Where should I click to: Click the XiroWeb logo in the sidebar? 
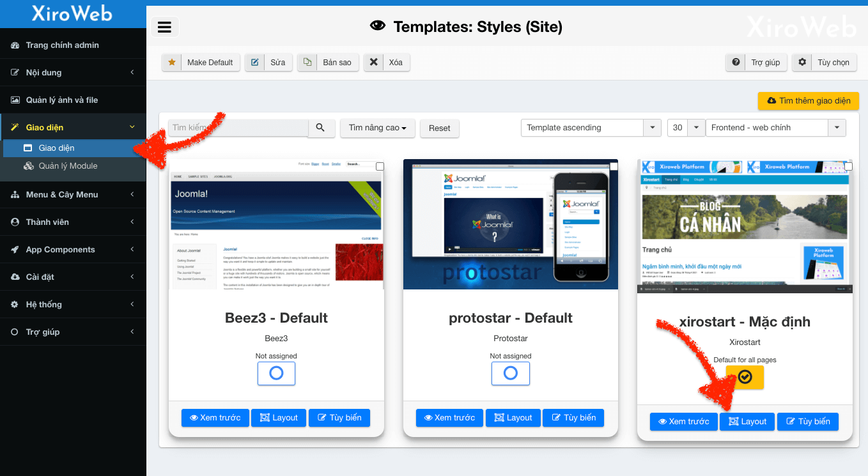coord(72,13)
